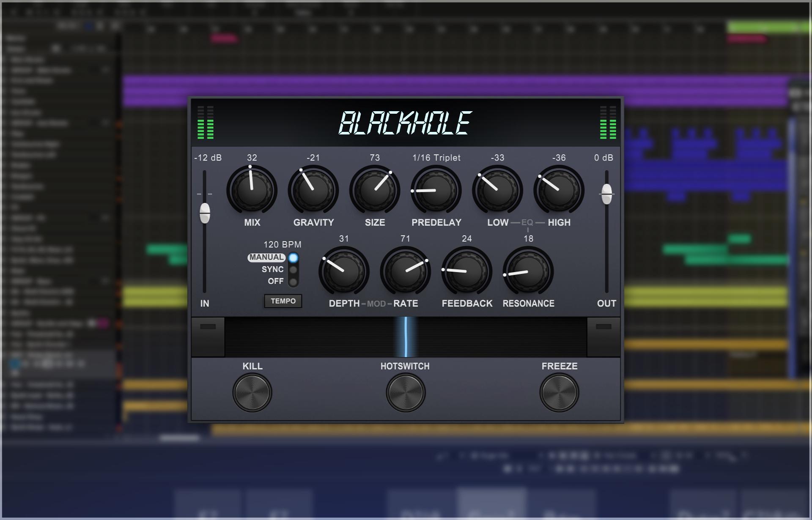Click the High EQ value -36

pyautogui.click(x=559, y=158)
